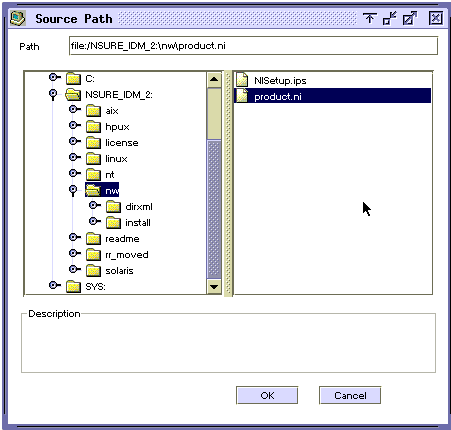The width and height of the screenshot is (451, 430).
Task: Click the OK button
Action: (x=267, y=395)
